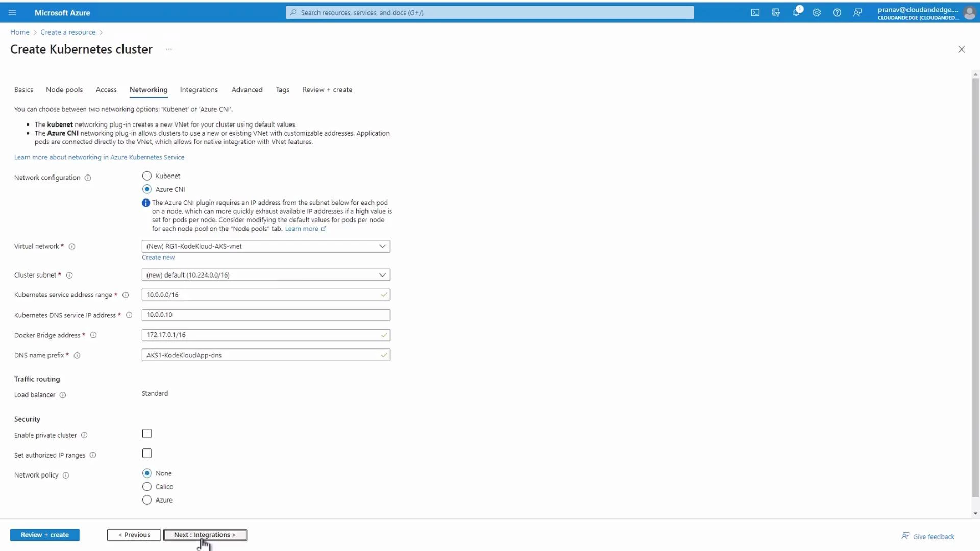Enable the private cluster checkbox

(x=147, y=433)
